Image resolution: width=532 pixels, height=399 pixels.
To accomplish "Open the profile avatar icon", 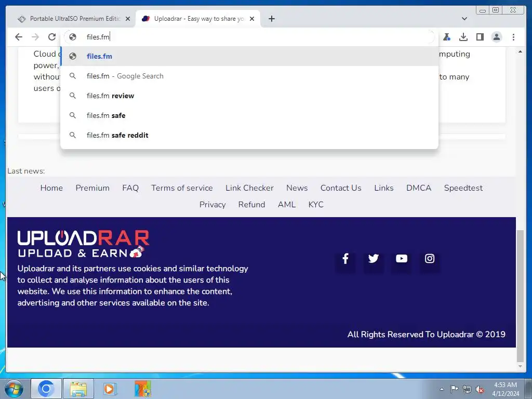I will tap(496, 37).
